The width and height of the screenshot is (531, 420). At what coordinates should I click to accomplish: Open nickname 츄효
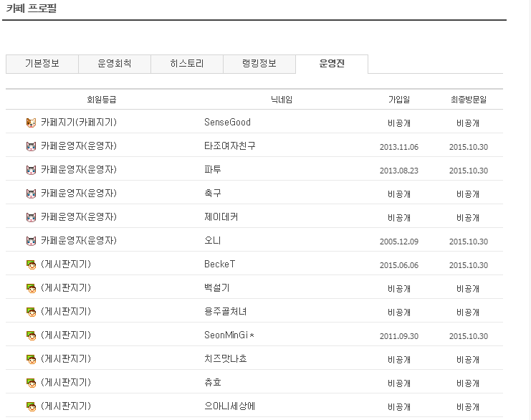click(213, 383)
